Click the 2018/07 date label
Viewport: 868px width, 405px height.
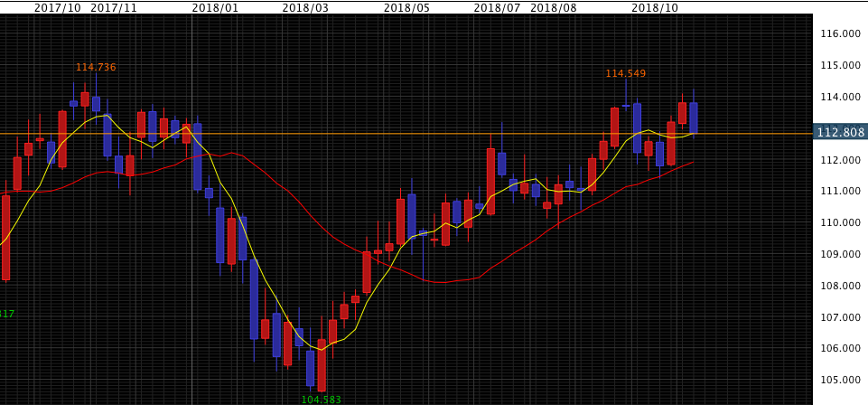499,8
